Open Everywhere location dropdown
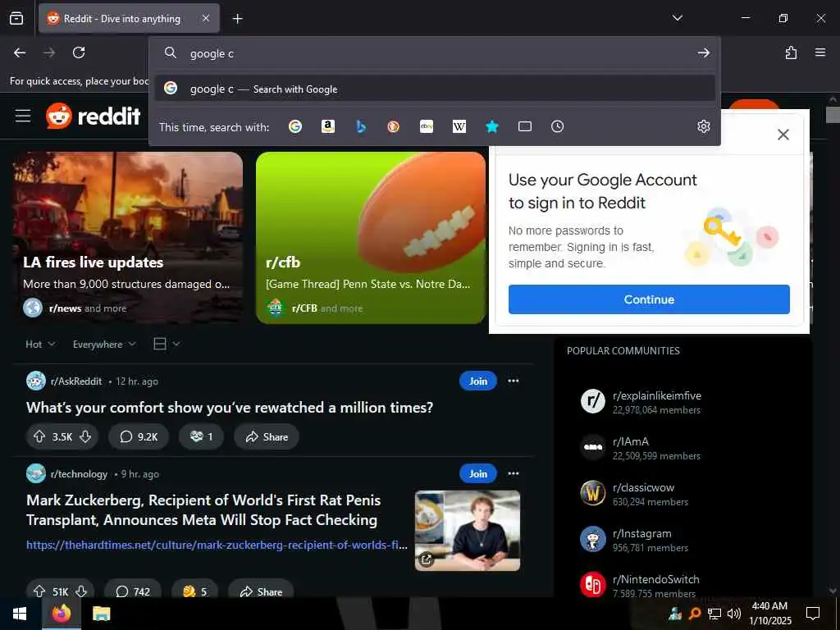Image resolution: width=840 pixels, height=630 pixels. click(x=104, y=345)
